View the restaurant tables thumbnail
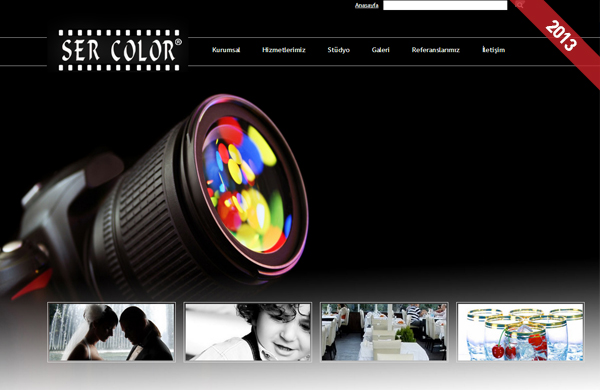The image size is (600, 390). tap(384, 332)
